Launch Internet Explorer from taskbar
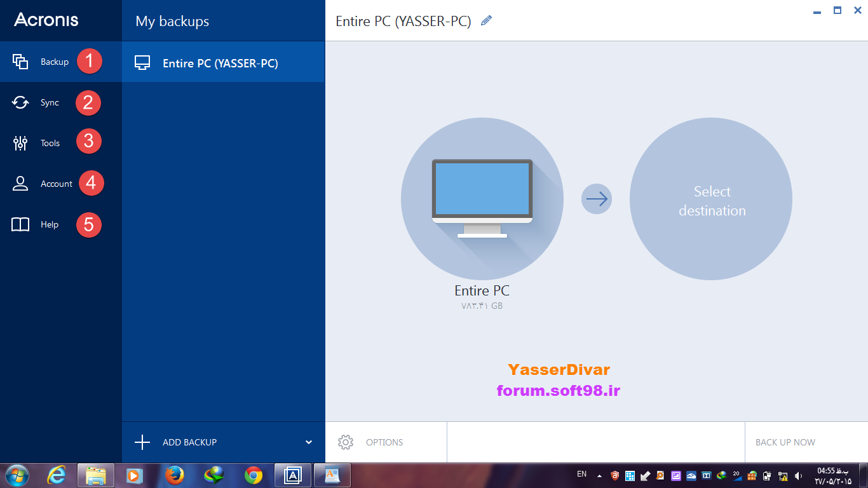The width and height of the screenshot is (868, 488). [x=57, y=475]
